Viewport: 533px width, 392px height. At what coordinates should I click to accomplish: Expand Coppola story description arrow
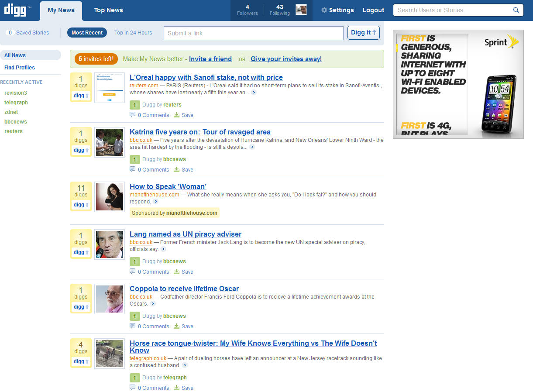click(x=153, y=304)
